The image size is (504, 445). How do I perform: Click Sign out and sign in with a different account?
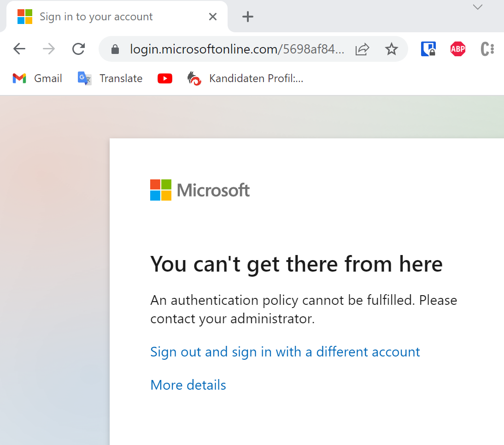(x=285, y=351)
